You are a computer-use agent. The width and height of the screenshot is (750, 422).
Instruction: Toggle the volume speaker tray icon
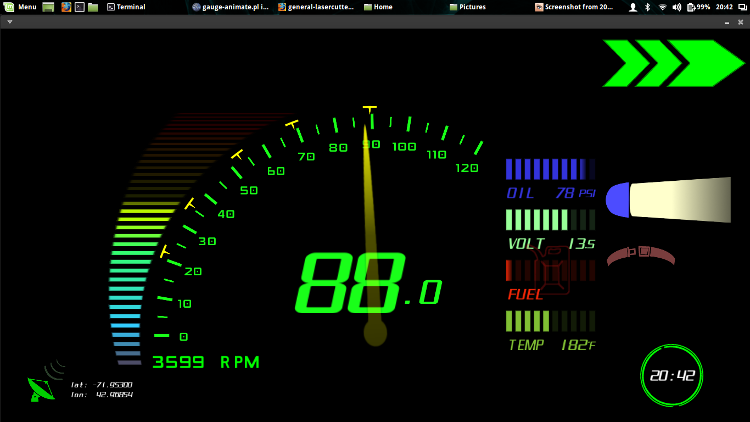click(676, 6)
